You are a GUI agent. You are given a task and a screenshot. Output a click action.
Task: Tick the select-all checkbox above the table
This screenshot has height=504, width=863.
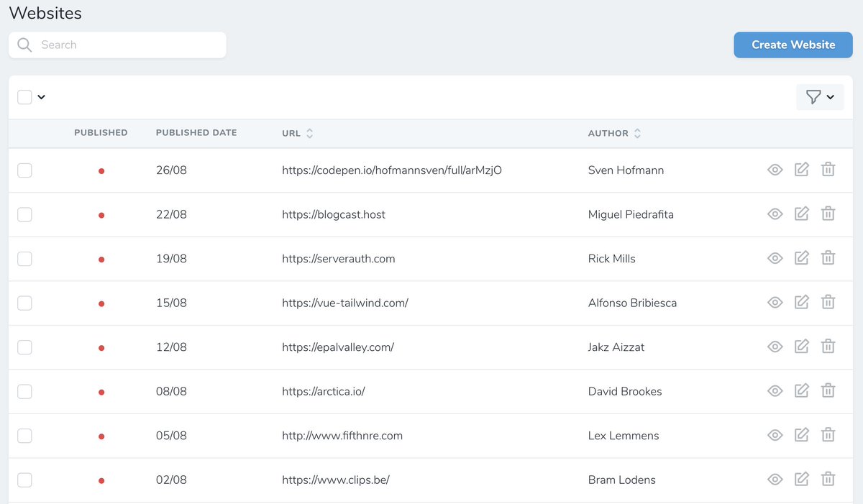pos(24,97)
